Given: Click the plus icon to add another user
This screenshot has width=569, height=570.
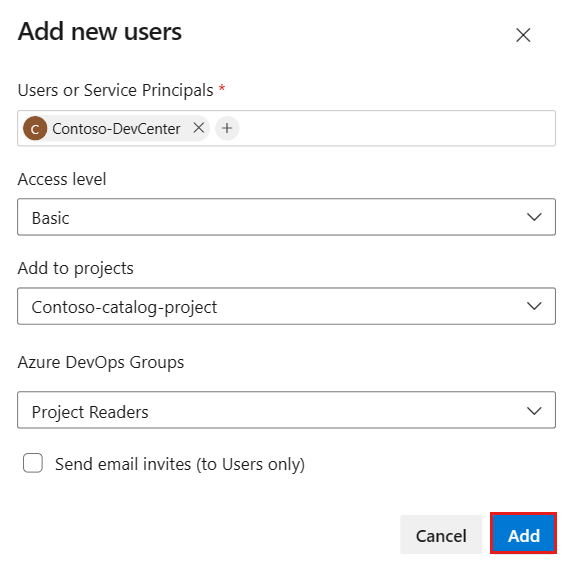Looking at the screenshot, I should 227,128.
